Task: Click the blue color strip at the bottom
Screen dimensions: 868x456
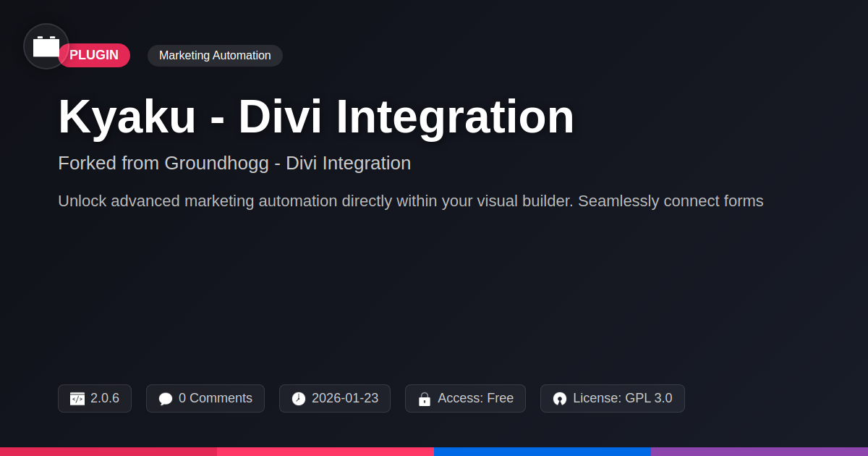Action: coord(542,452)
